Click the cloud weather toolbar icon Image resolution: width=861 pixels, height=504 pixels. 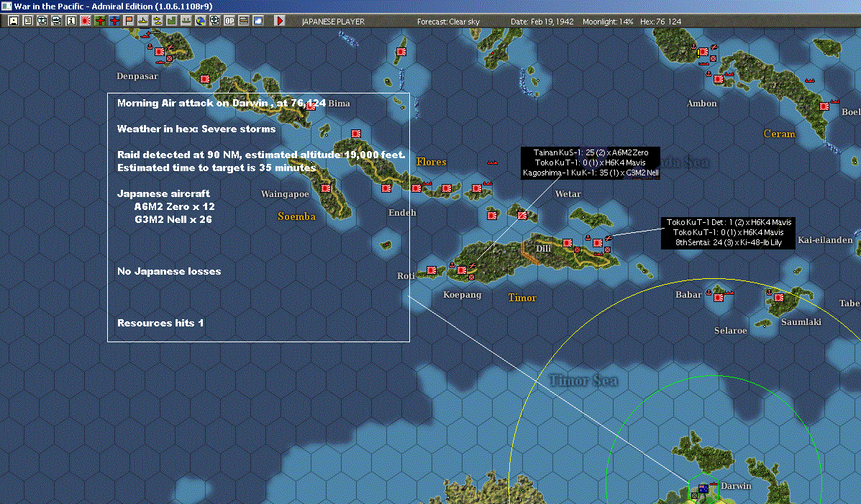pyautogui.click(x=258, y=21)
